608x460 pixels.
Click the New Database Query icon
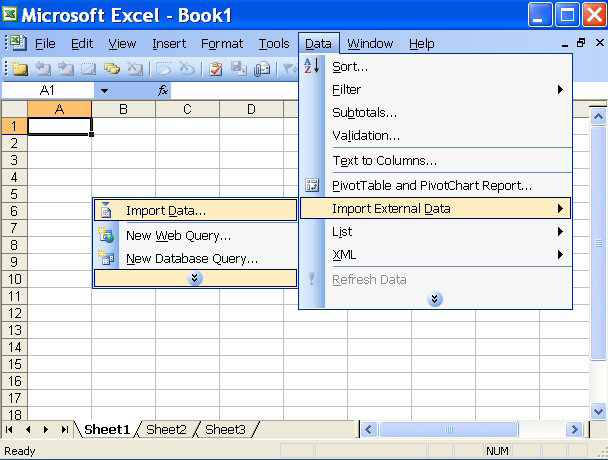[x=107, y=258]
